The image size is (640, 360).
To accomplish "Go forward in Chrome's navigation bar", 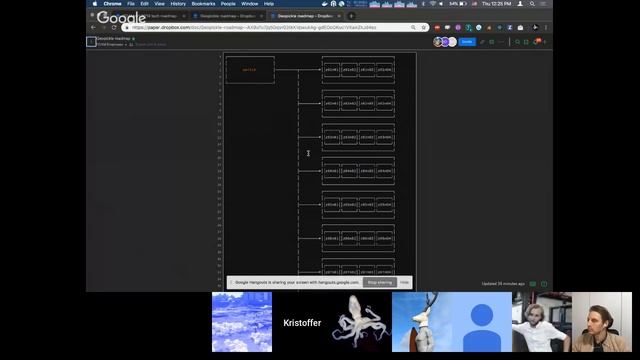I will click(104, 27).
